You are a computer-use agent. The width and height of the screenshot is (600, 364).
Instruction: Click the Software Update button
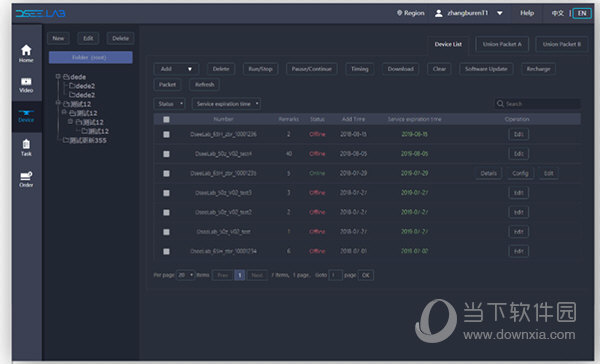486,69
